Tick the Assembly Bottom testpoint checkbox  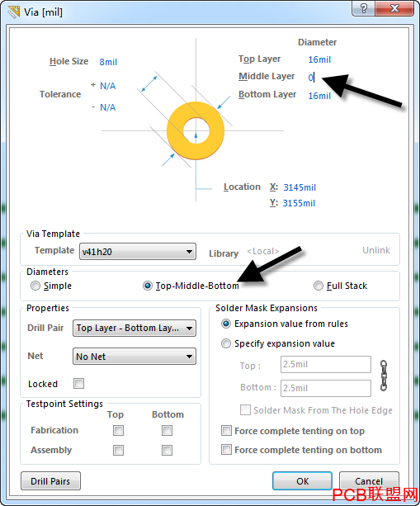coord(168,450)
